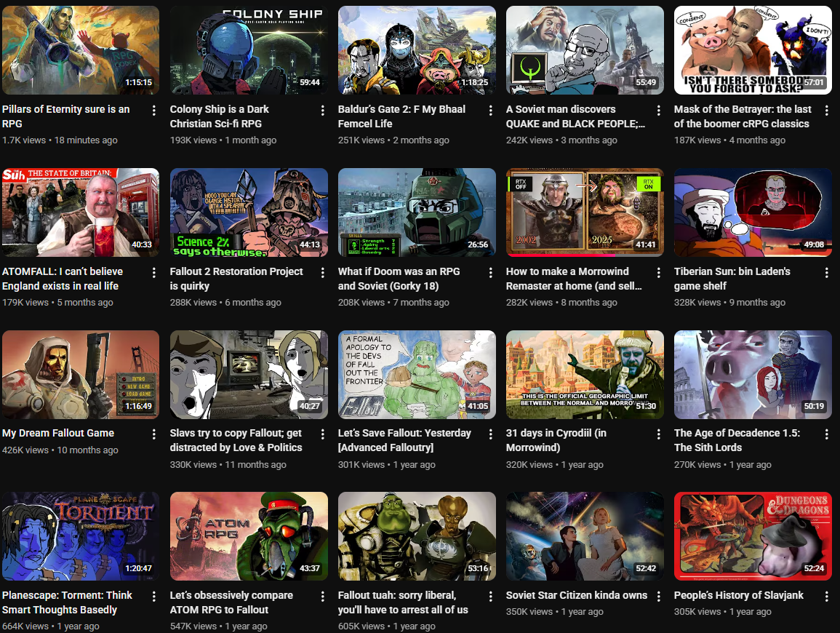Open more options for Fallout tuah video
The height and width of the screenshot is (633, 840).
(490, 596)
